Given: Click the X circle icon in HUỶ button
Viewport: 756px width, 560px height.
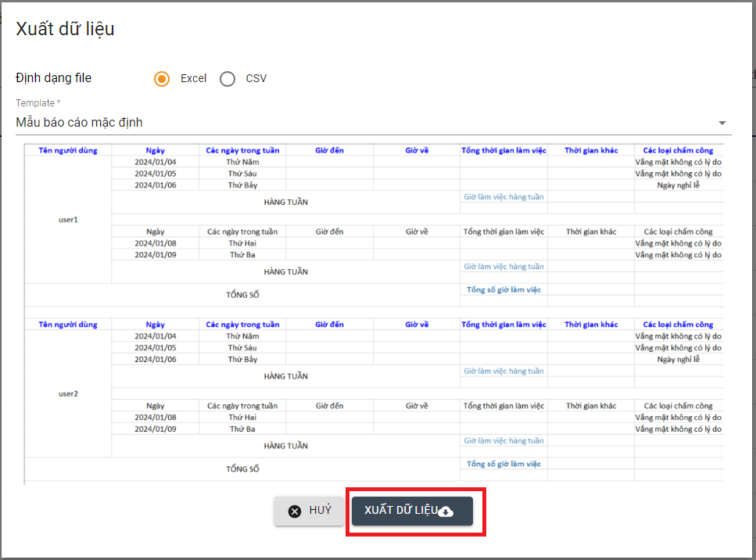Looking at the screenshot, I should 295,512.
